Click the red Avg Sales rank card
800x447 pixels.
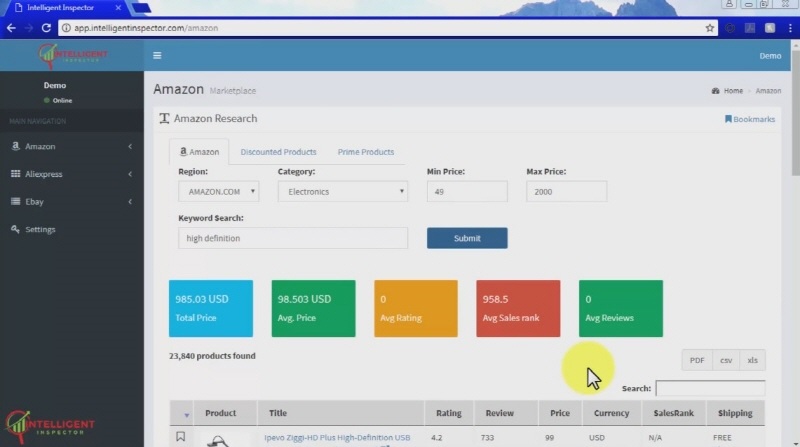(x=518, y=308)
